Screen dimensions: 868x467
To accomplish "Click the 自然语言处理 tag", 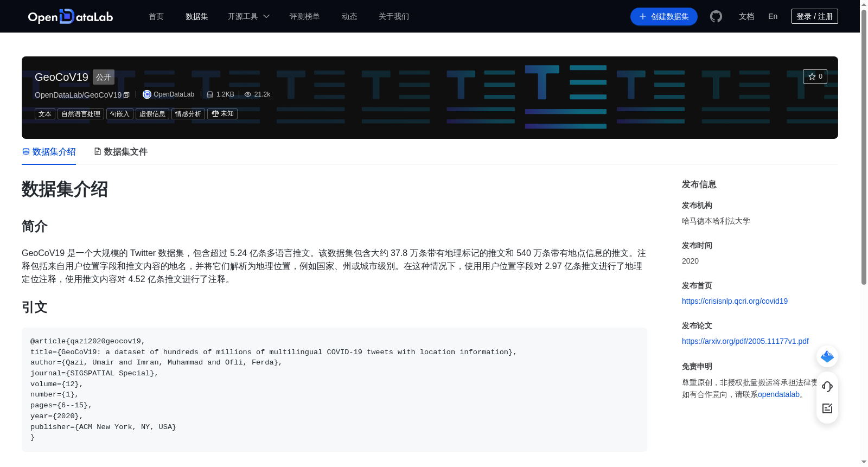I will click(81, 114).
